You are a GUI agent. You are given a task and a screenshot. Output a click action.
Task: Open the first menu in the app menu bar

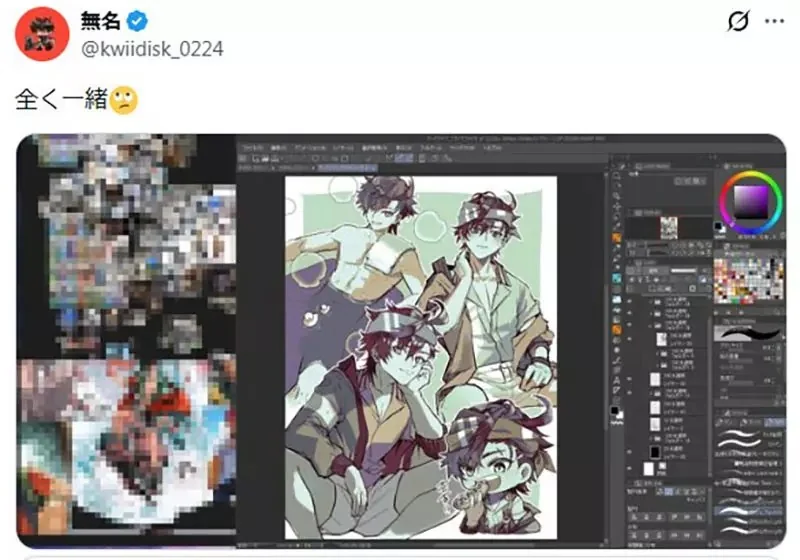(x=252, y=147)
